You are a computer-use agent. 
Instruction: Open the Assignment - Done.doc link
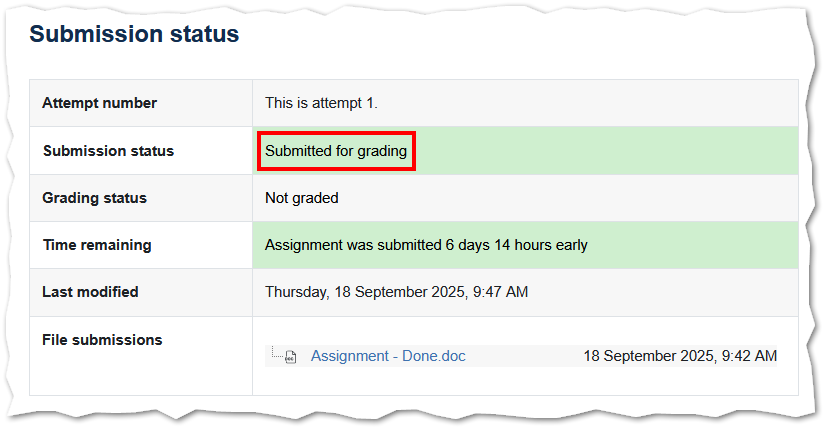pos(388,356)
